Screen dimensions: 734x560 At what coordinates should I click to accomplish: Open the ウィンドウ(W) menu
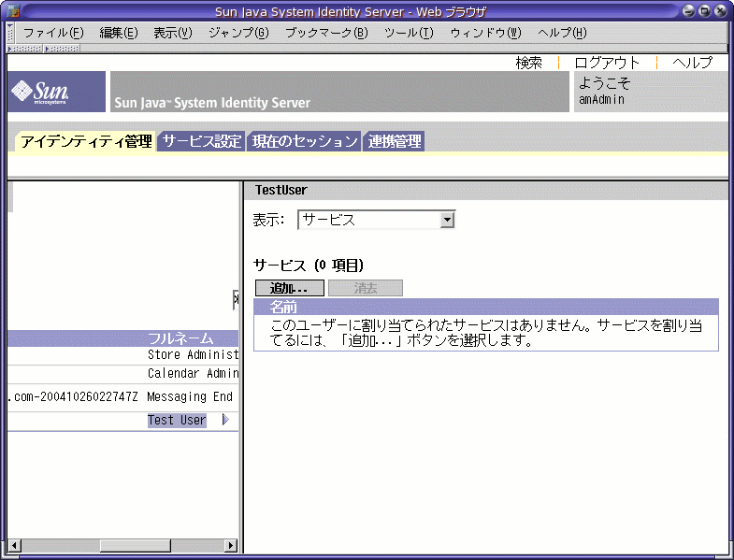[485, 33]
